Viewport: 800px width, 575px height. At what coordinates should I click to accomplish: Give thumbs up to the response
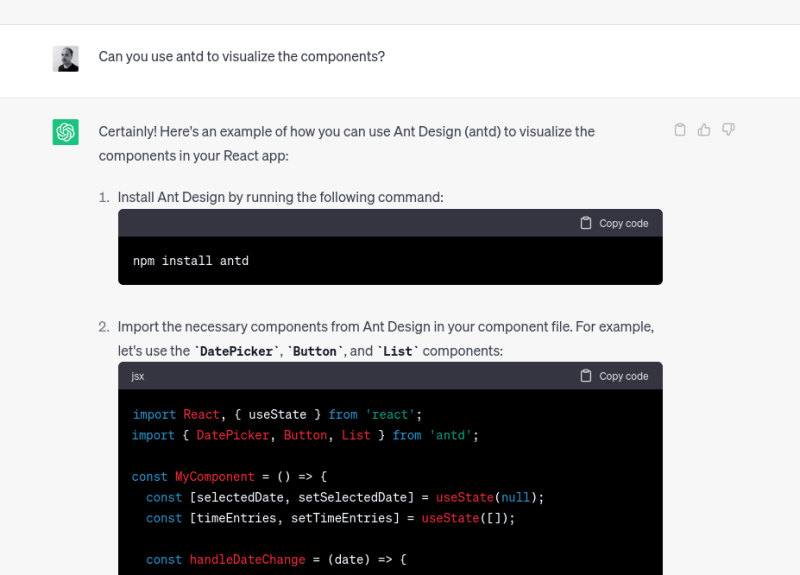click(x=704, y=130)
